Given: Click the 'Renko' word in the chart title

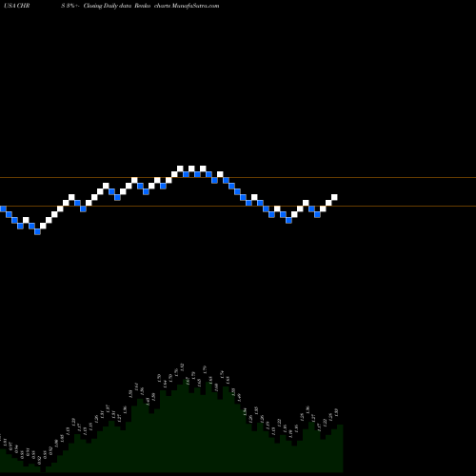Looking at the screenshot, I should [x=143, y=6].
